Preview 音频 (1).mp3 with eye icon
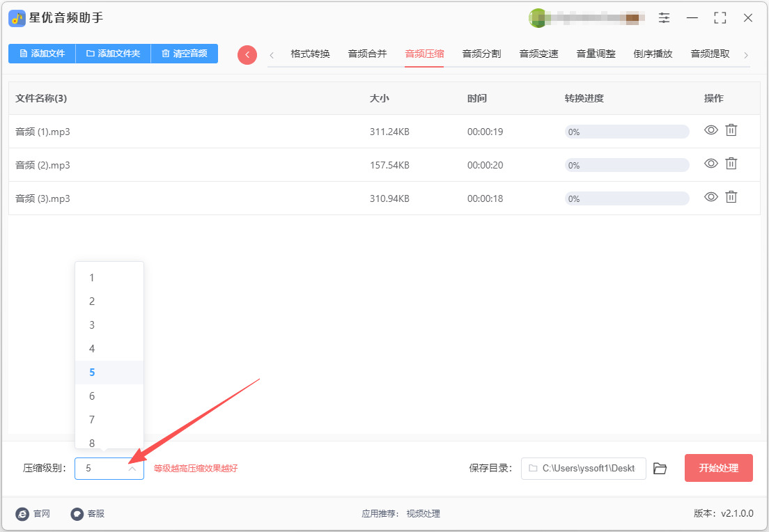The image size is (769, 532). point(711,130)
